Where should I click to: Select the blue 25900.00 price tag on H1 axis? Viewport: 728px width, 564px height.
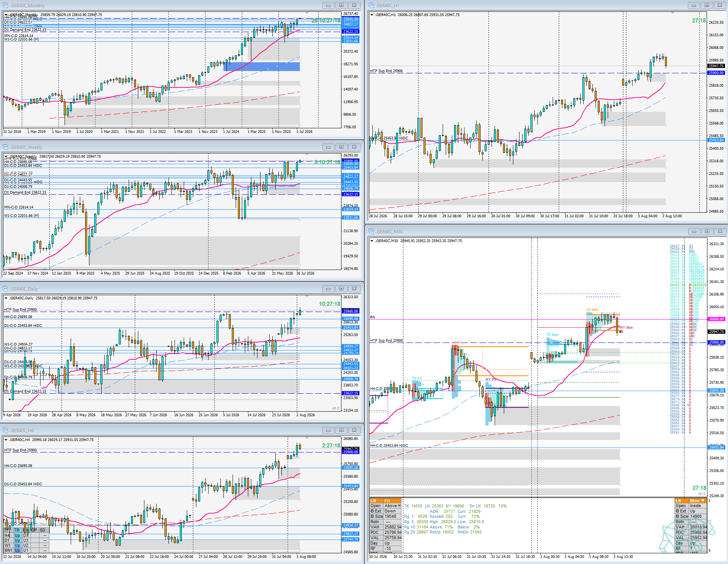tap(716, 73)
